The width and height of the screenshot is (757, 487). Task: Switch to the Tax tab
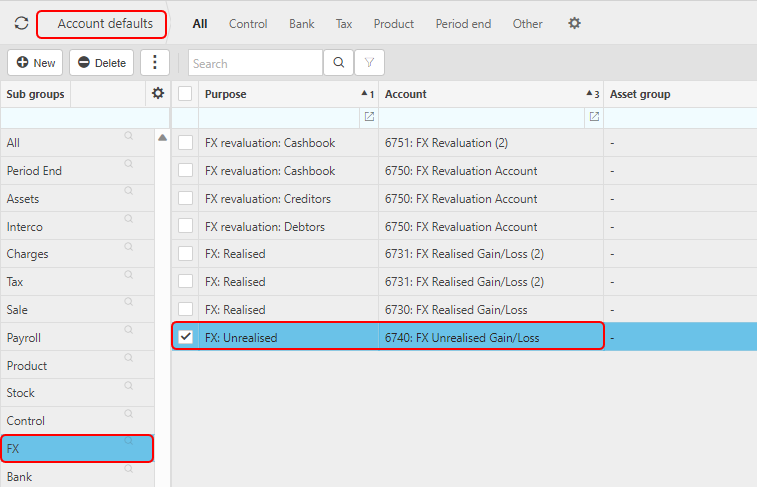[344, 24]
